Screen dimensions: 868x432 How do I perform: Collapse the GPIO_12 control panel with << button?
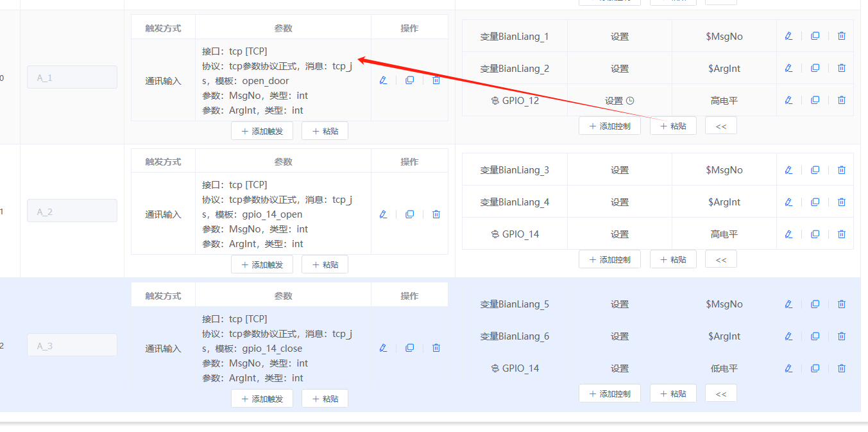click(x=720, y=125)
